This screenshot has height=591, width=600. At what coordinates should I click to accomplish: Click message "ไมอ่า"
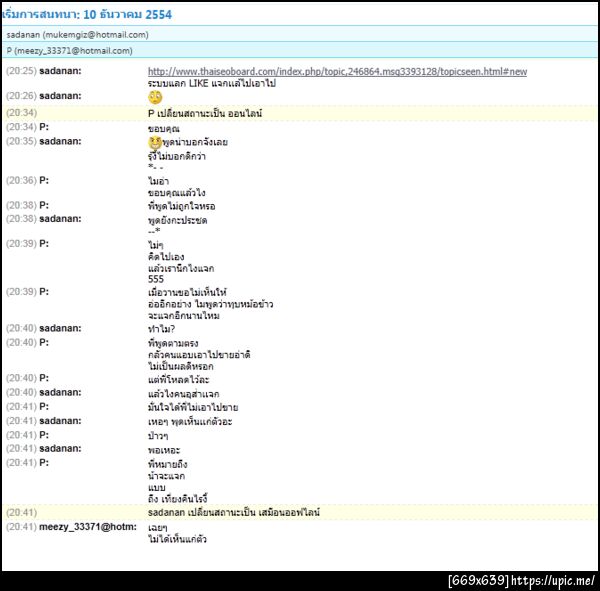pos(158,181)
